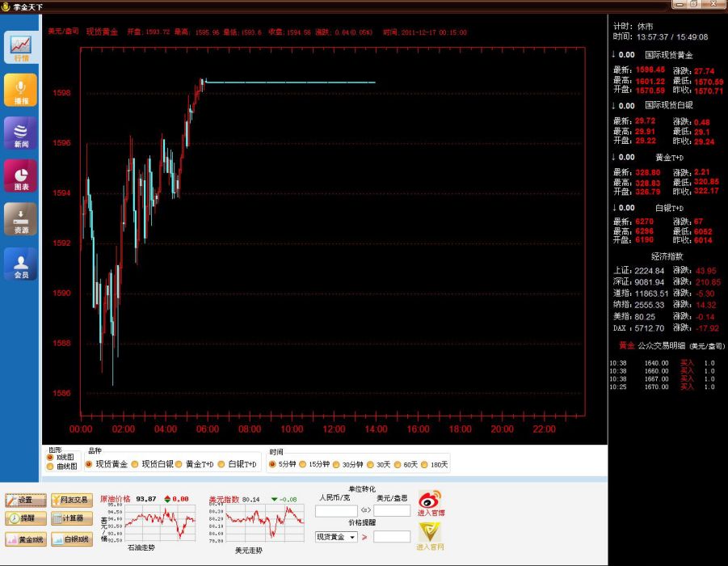
Task: Click the gold 进入官网 logo icon
Action: point(430,536)
